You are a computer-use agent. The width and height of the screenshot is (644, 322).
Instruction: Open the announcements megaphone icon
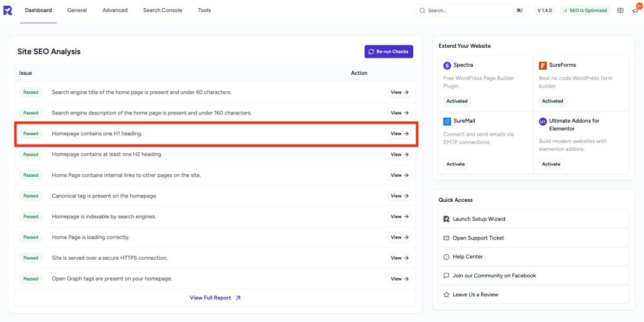click(x=635, y=11)
